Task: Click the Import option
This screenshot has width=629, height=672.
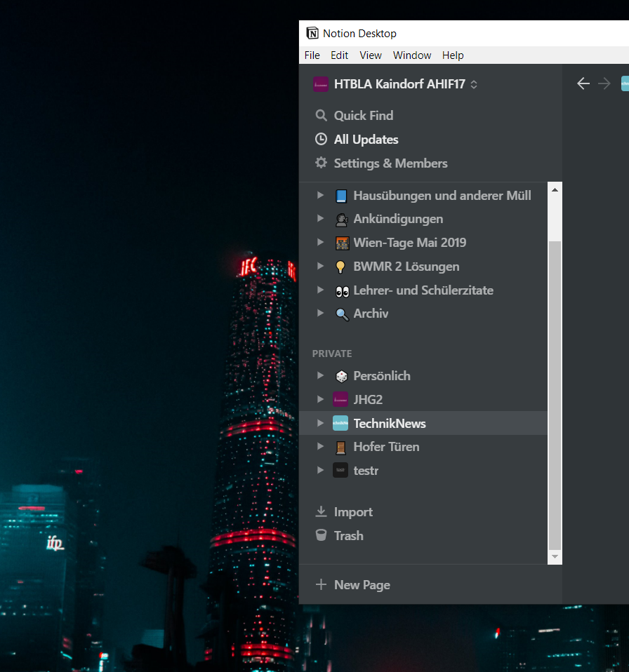Action: (353, 511)
